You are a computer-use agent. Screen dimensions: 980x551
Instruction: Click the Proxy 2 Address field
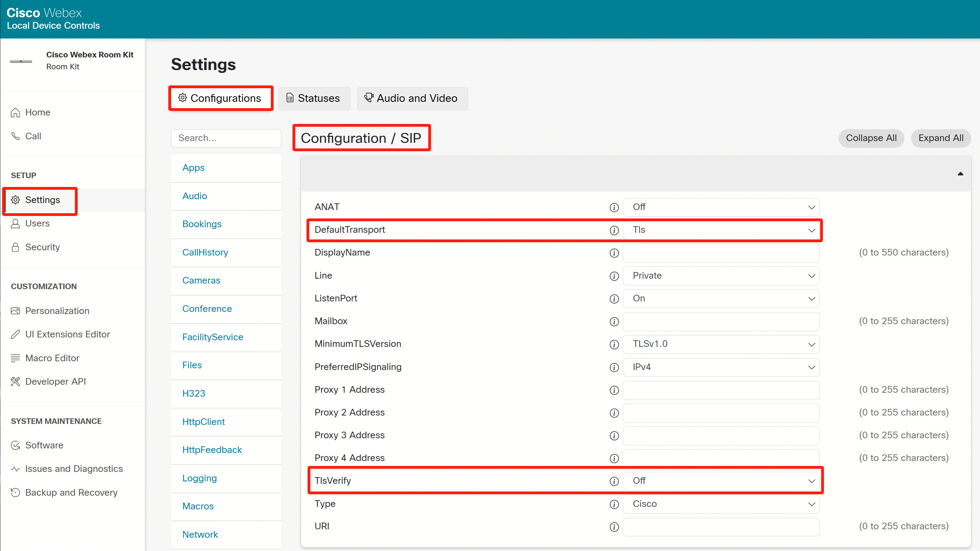(x=721, y=412)
